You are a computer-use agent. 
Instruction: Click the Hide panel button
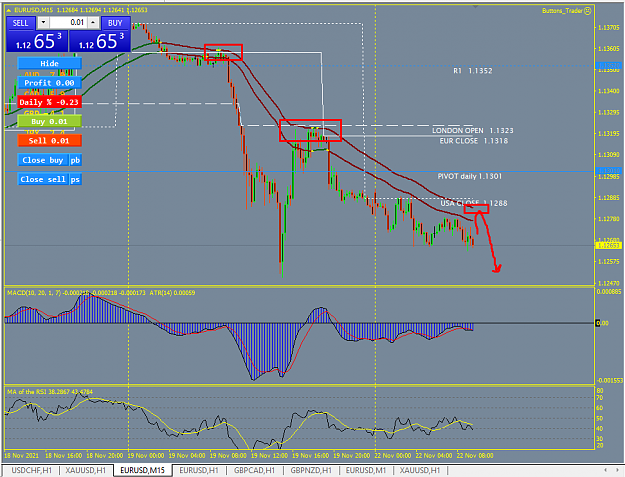tap(49, 63)
